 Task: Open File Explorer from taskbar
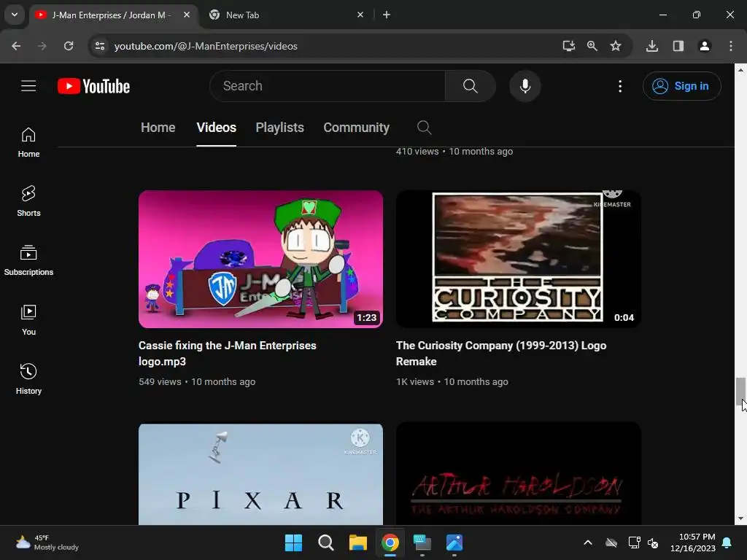tap(357, 542)
